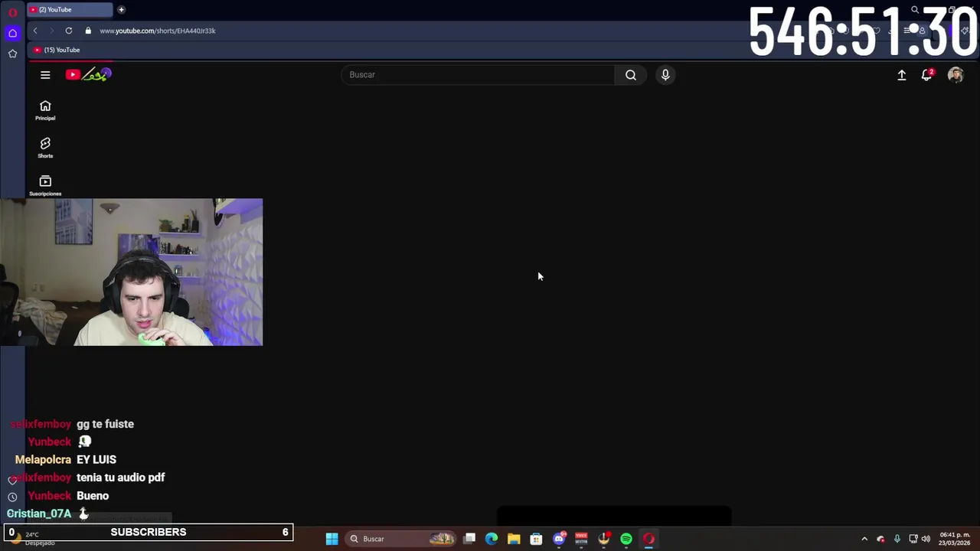Click the SUBSCRIBERS counter bar
This screenshot has width=980, height=551.
(148, 532)
